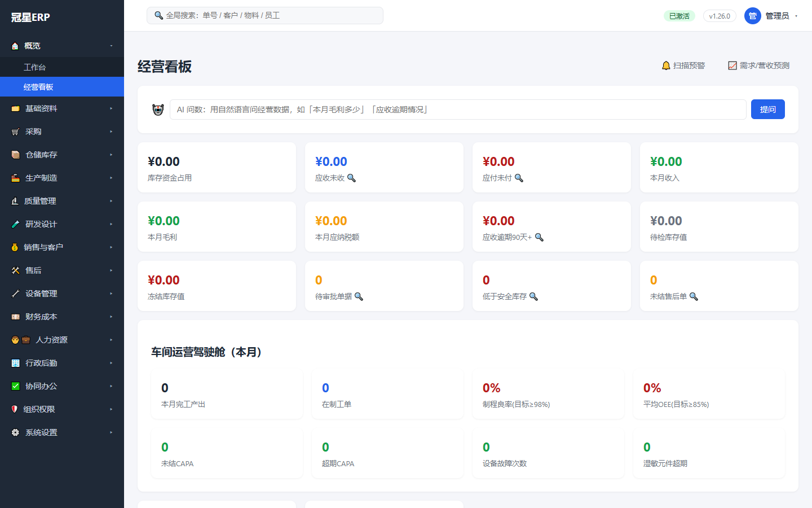Expand the 财务成本 submenu arrow
Viewport: 812px width, 508px height.
111,317
